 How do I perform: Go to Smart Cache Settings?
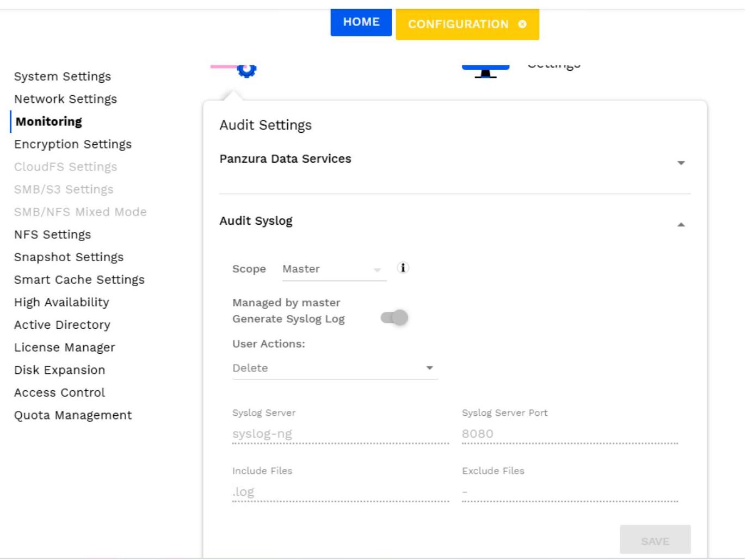coord(79,280)
